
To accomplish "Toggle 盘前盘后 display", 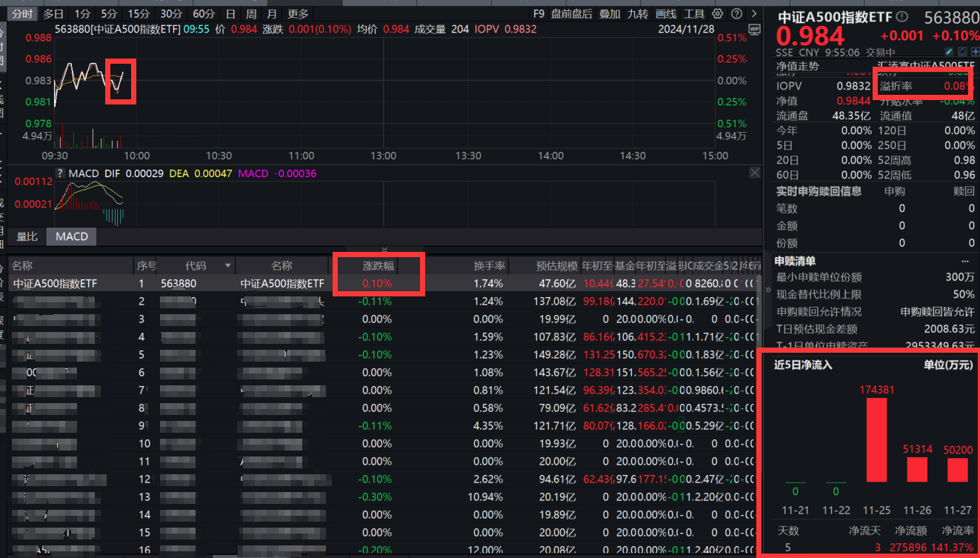I will pyautogui.click(x=571, y=14).
